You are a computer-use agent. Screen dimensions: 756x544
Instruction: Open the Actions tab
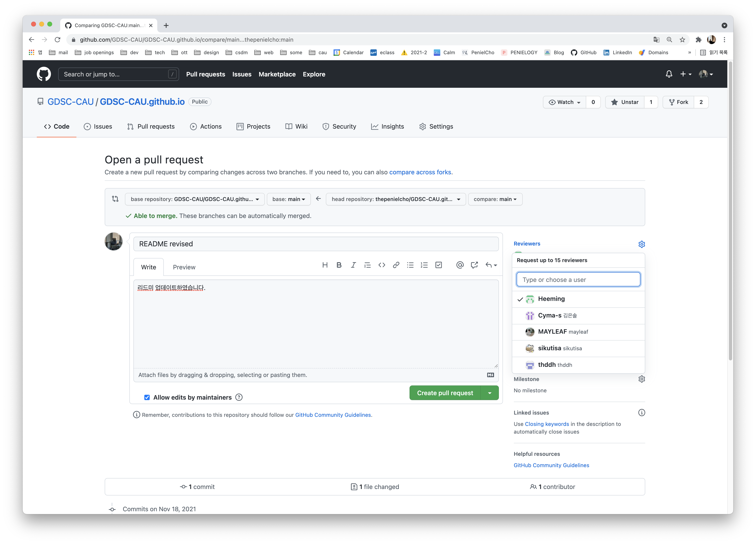click(x=206, y=126)
